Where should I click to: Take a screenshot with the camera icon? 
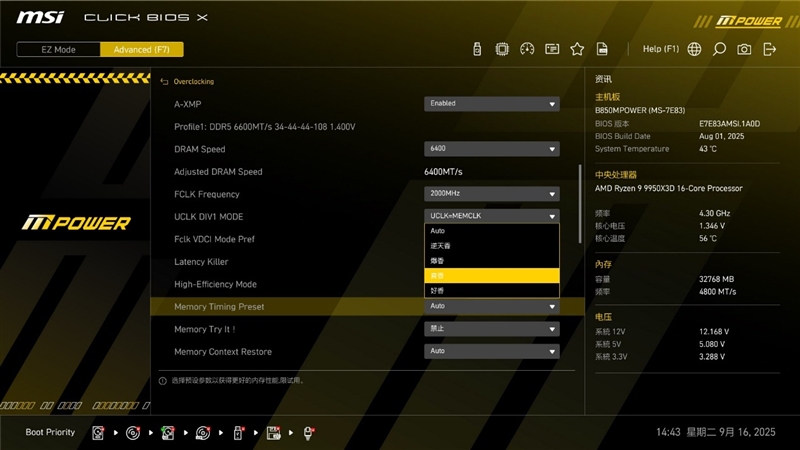pyautogui.click(x=744, y=49)
